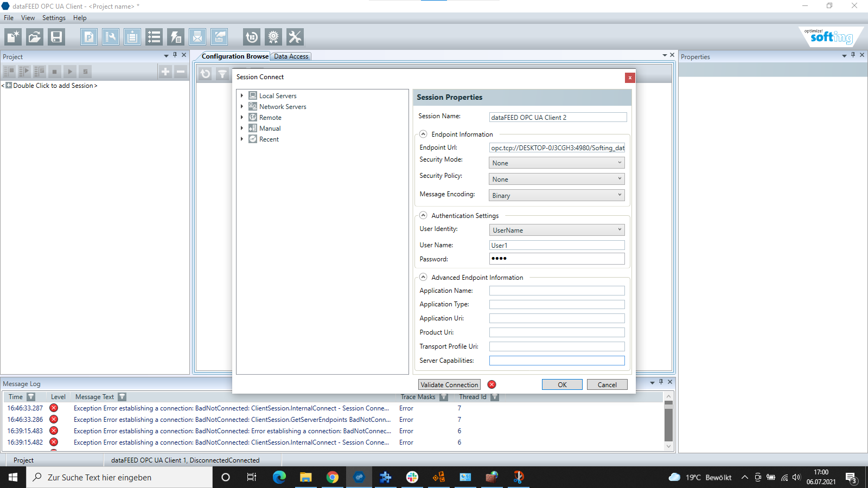Open Microsoft Edge from the taskbar

tap(279, 477)
